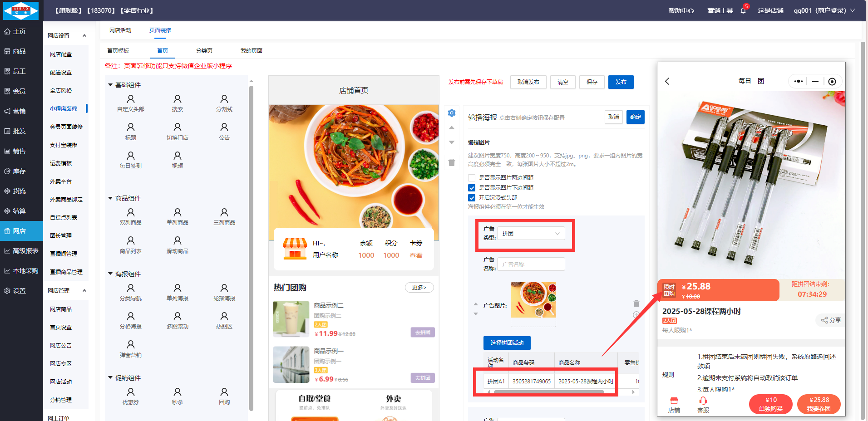Open the 广告类型 dropdown showing 拼团

(531, 233)
